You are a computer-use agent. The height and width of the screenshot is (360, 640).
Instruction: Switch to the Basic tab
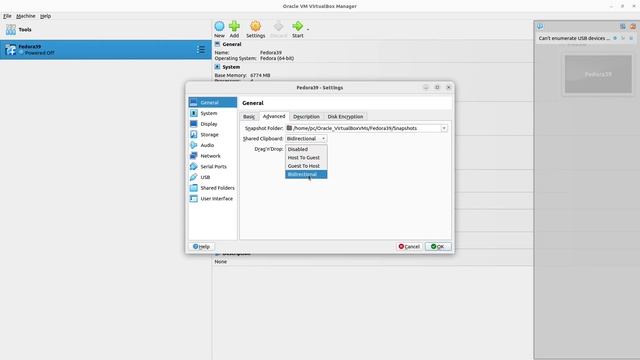pyautogui.click(x=249, y=117)
